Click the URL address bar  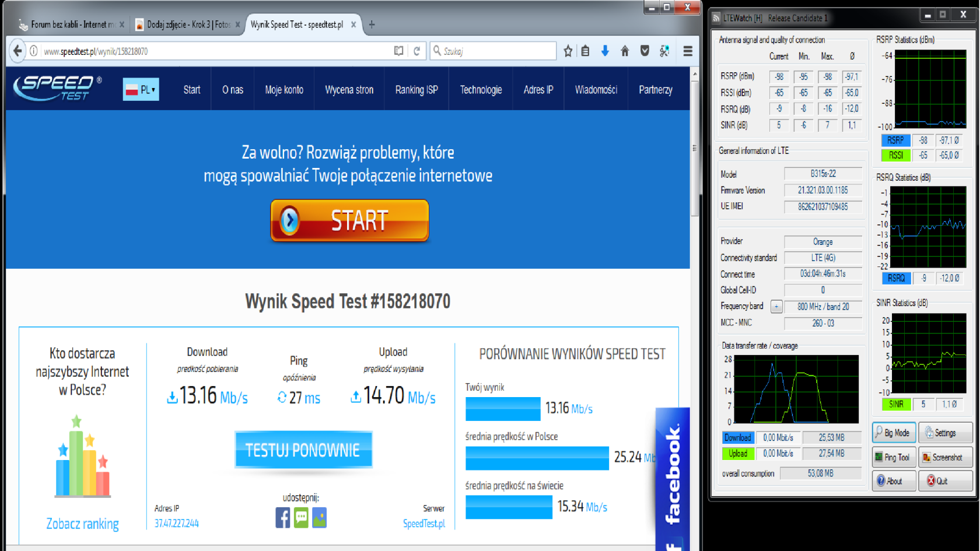[216, 51]
